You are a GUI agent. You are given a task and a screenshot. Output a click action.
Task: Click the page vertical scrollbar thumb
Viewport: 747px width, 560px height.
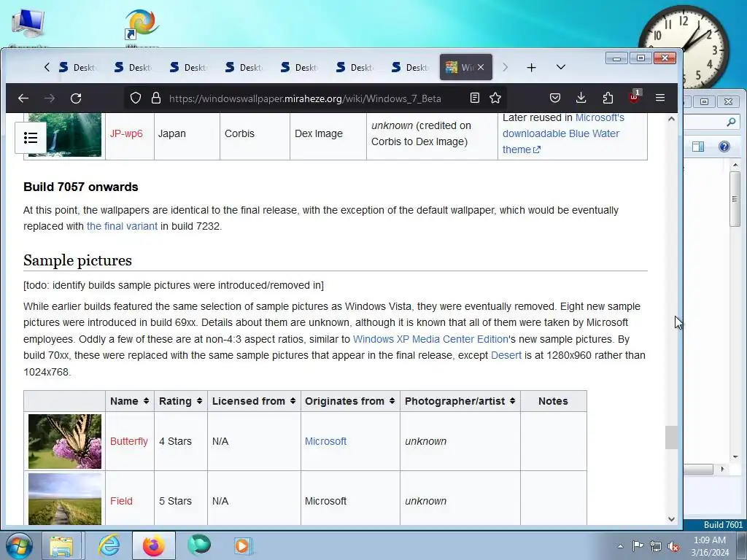(x=671, y=437)
